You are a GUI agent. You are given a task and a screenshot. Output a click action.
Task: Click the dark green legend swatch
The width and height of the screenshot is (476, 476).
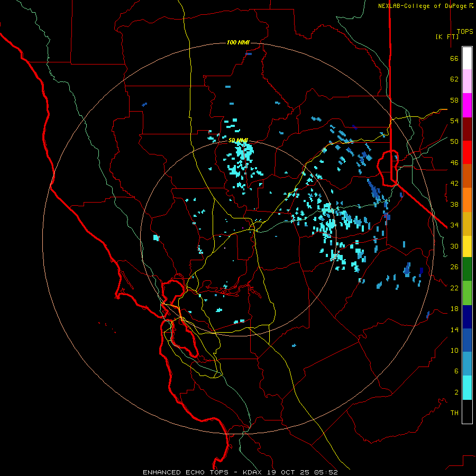tap(467, 269)
